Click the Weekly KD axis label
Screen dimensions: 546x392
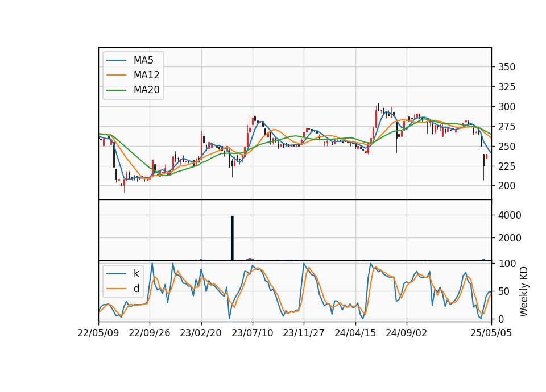524,291
